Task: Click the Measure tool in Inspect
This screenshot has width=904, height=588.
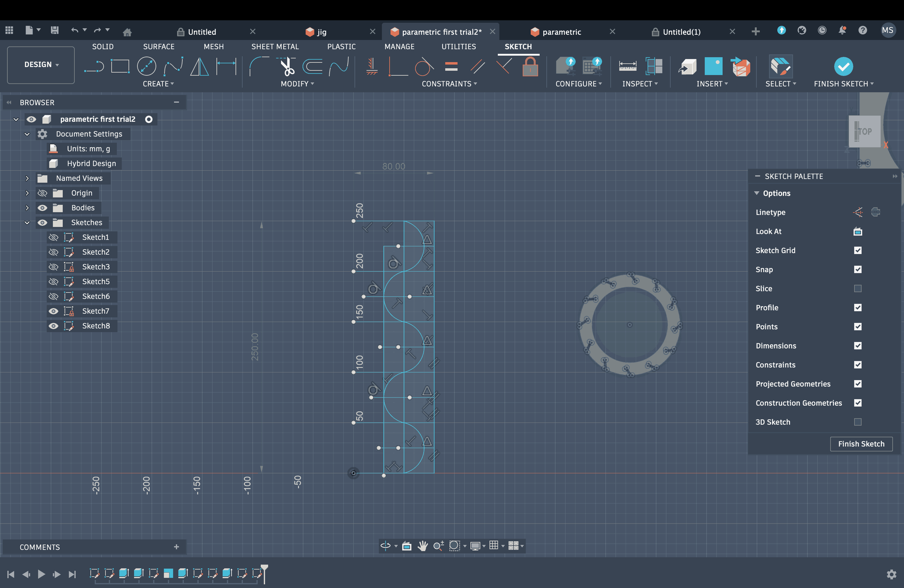Action: (x=628, y=66)
